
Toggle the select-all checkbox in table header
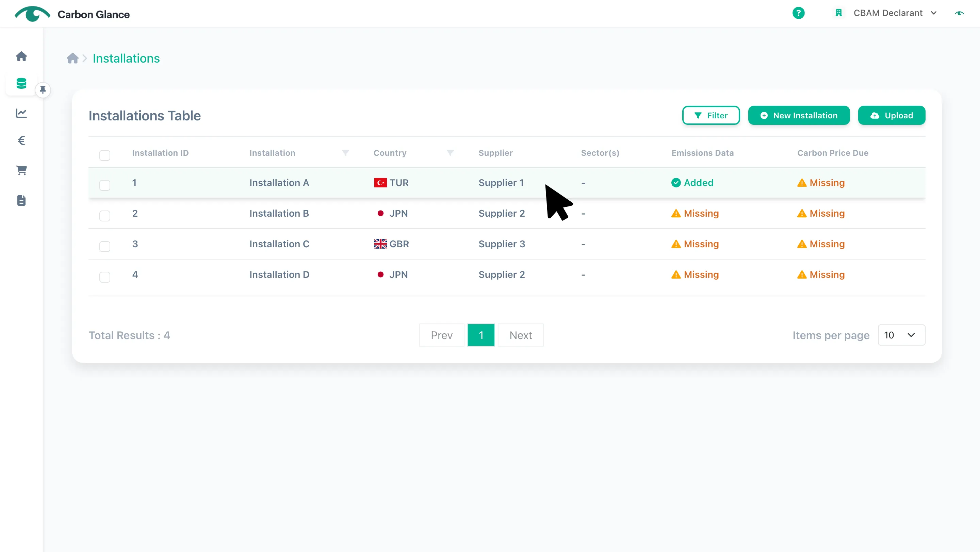click(104, 155)
